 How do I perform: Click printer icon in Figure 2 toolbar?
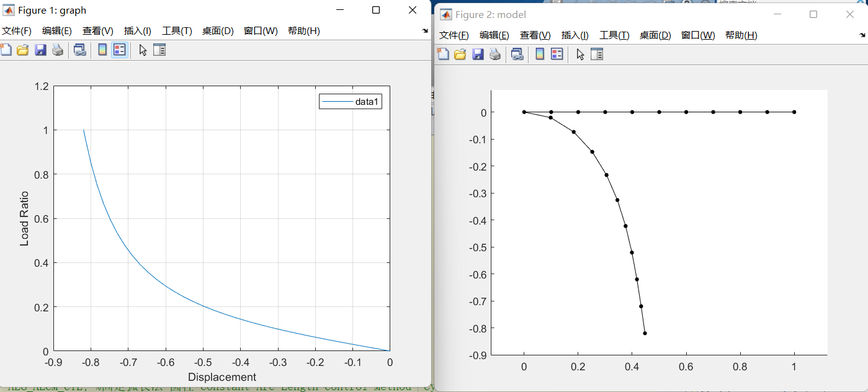tap(495, 55)
